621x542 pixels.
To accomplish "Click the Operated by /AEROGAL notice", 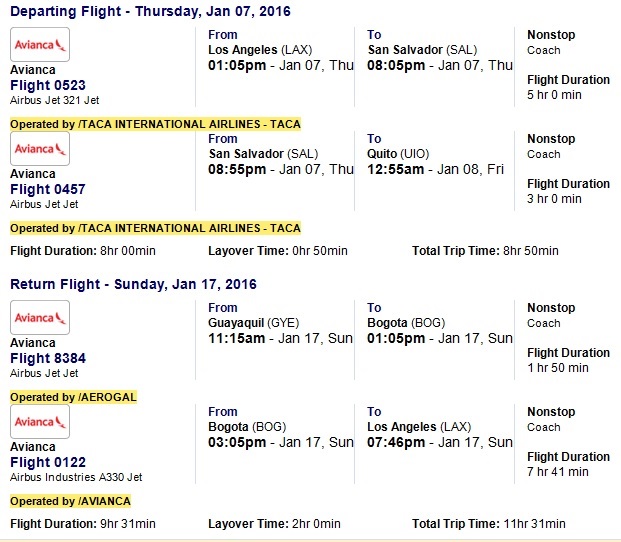I will click(x=74, y=397).
